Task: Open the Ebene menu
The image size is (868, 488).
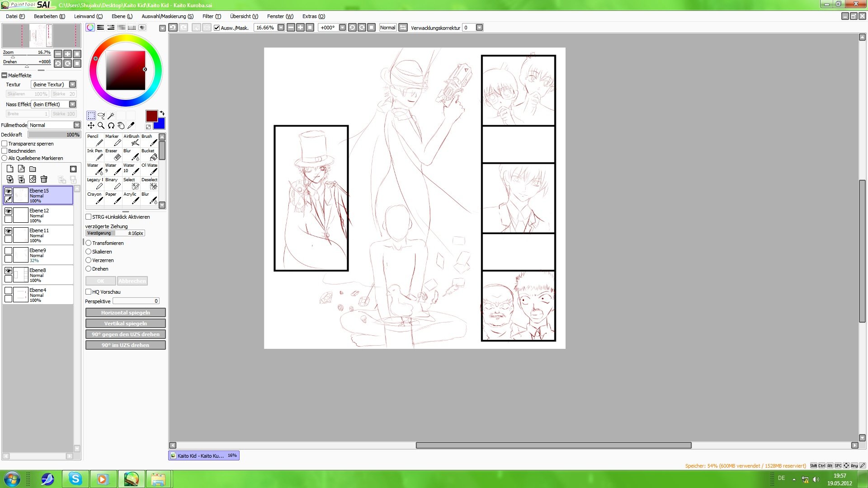Action: pyautogui.click(x=122, y=16)
